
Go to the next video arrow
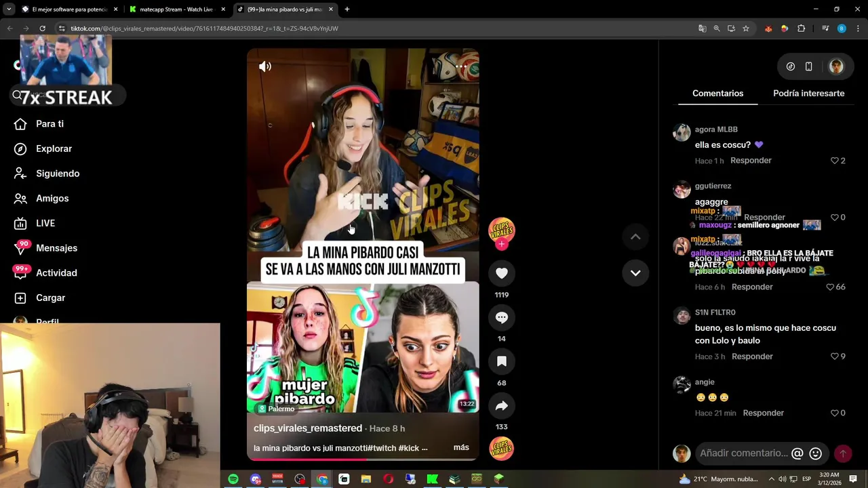[635, 272]
